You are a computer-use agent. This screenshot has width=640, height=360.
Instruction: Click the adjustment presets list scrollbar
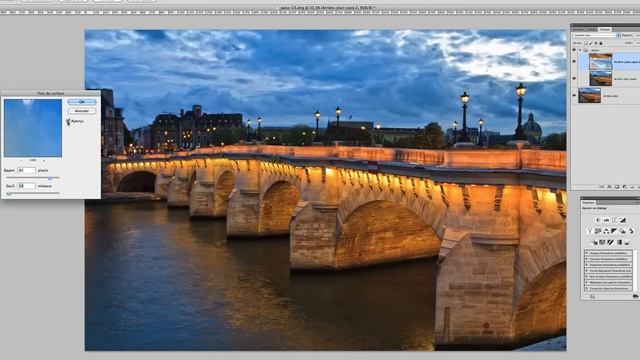point(635,270)
